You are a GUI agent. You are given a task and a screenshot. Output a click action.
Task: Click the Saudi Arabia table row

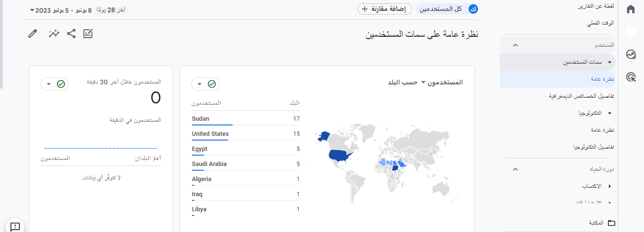click(x=246, y=164)
